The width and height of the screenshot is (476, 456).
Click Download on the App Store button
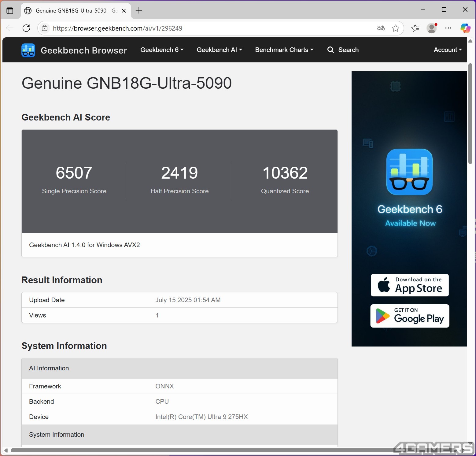click(x=410, y=285)
